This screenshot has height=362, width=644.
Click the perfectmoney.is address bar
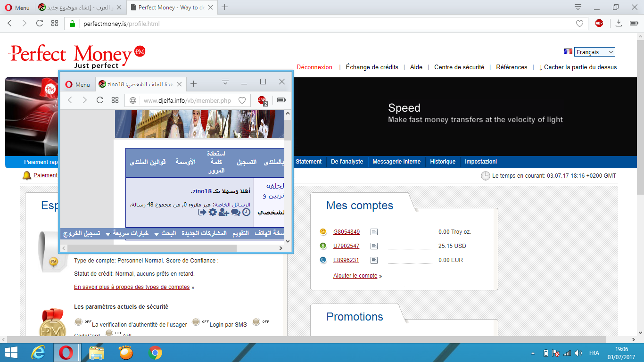(325, 24)
